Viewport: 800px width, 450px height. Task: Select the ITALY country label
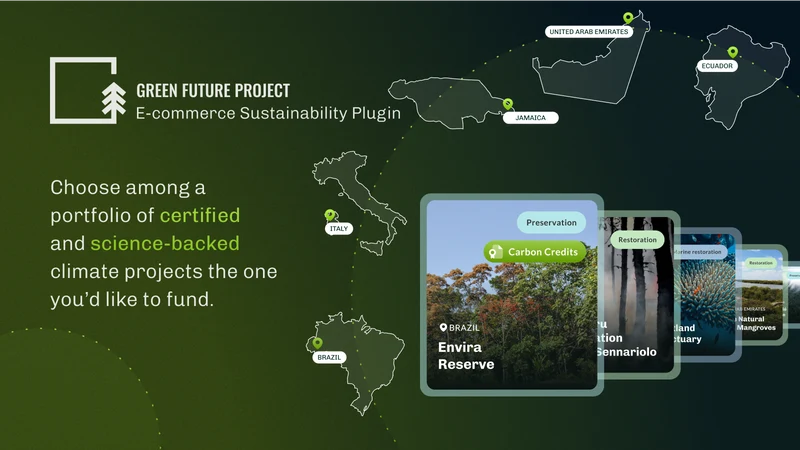pos(339,229)
